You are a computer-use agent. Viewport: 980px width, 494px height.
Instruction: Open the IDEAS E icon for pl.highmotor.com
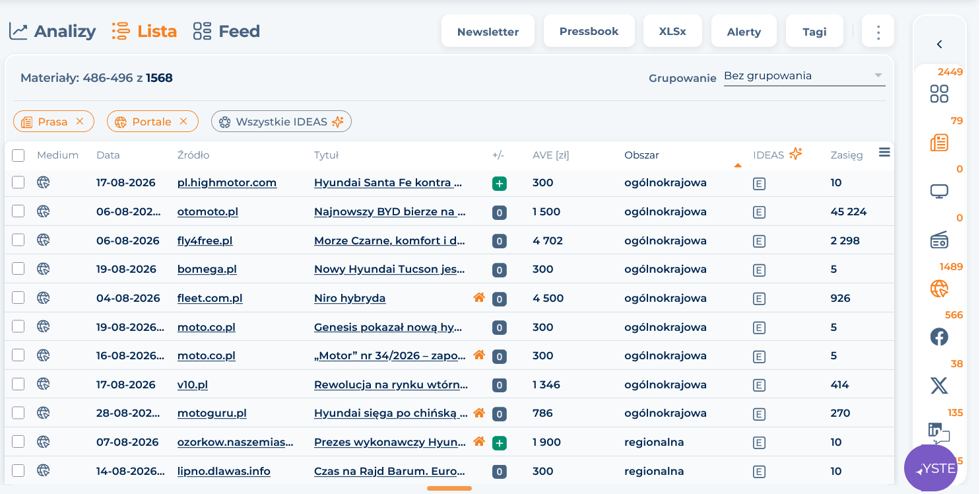click(x=759, y=184)
